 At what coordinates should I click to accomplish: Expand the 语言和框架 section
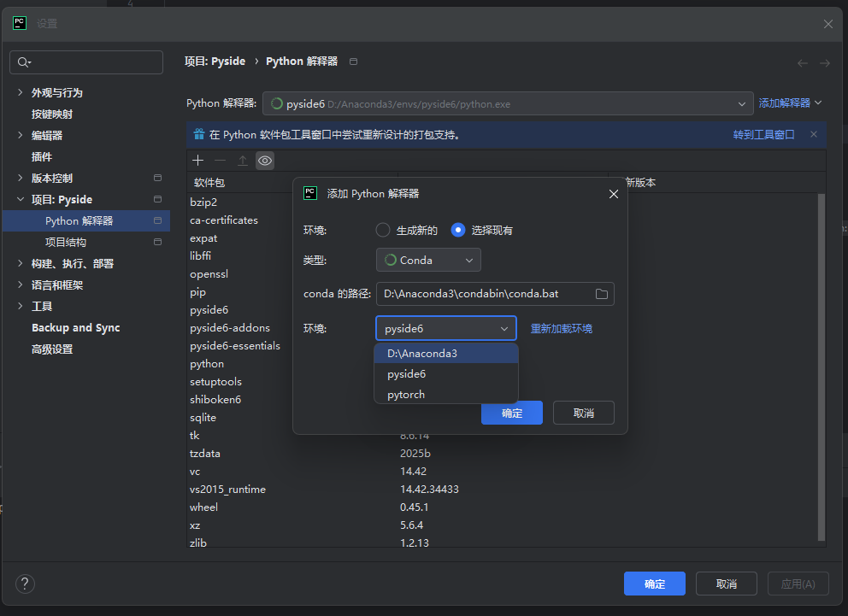20,285
